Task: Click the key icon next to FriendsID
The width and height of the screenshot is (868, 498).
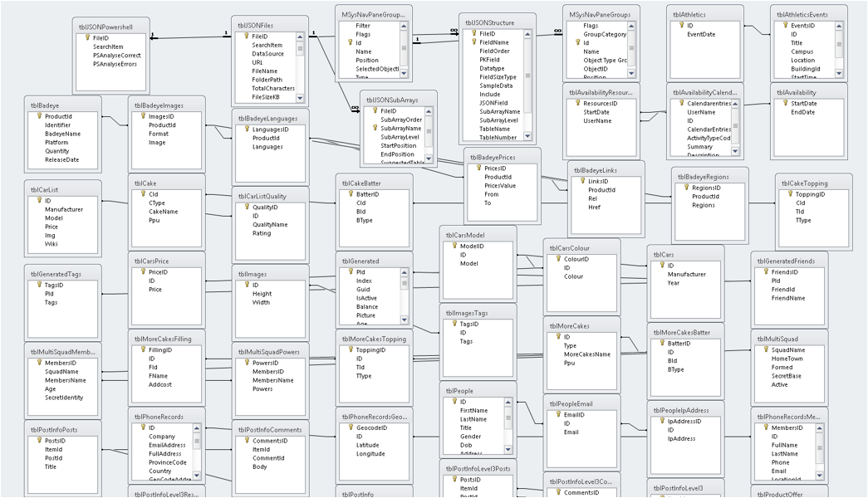Action: click(x=766, y=272)
